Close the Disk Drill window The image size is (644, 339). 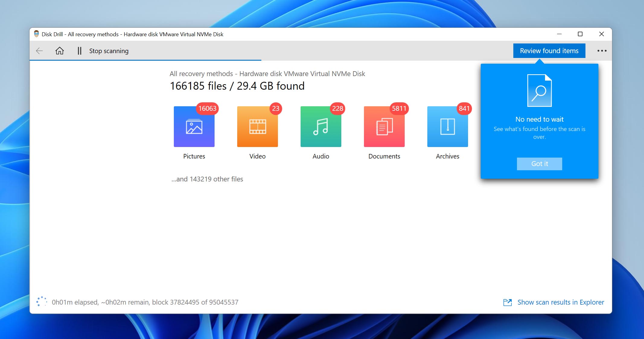point(601,34)
